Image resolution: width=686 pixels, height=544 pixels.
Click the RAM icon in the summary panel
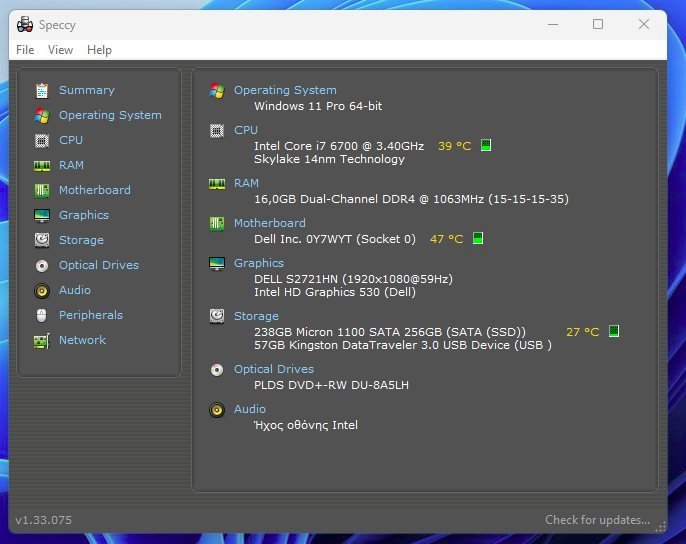pyautogui.click(x=217, y=184)
